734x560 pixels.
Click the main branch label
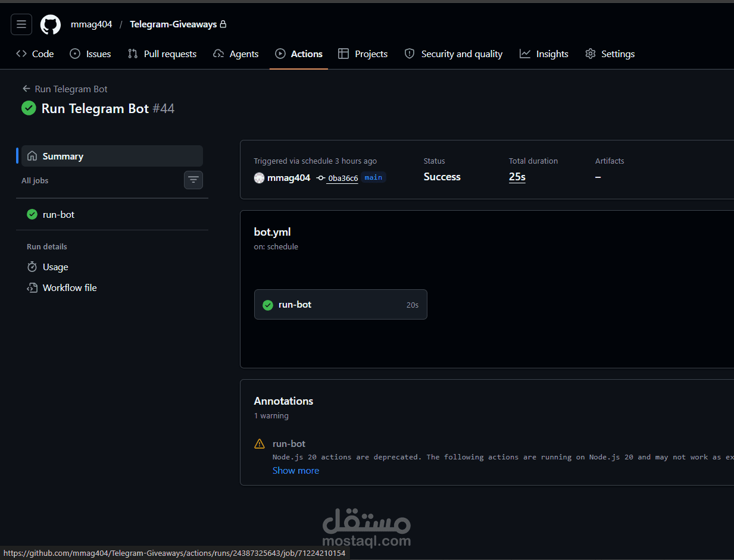[373, 177]
